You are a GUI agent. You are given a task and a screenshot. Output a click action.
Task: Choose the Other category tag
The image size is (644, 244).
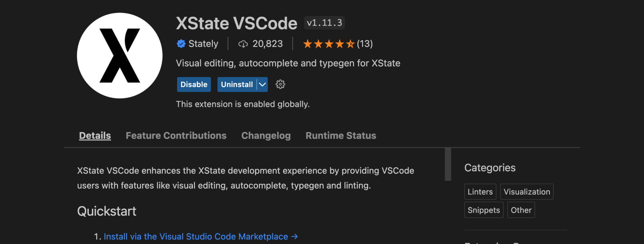521,210
